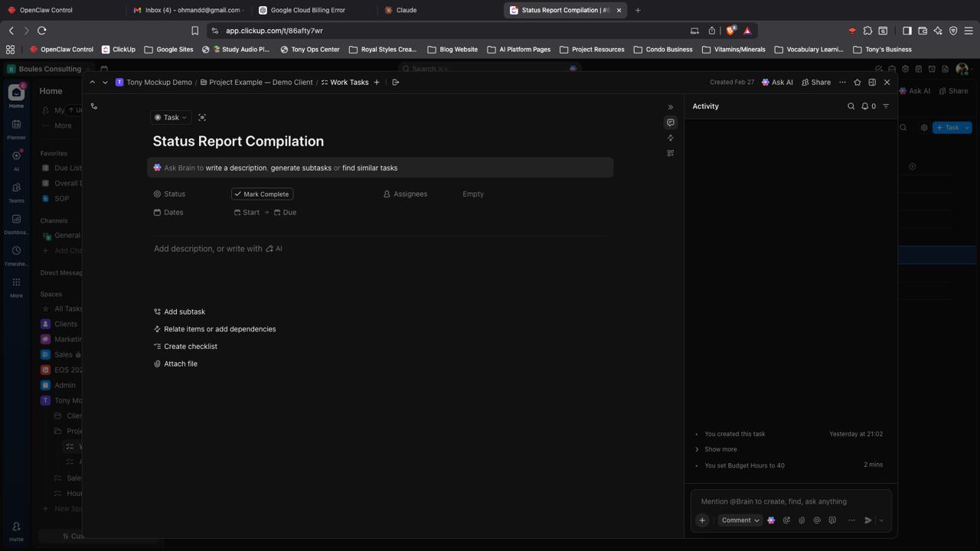Click the Share button

[816, 82]
